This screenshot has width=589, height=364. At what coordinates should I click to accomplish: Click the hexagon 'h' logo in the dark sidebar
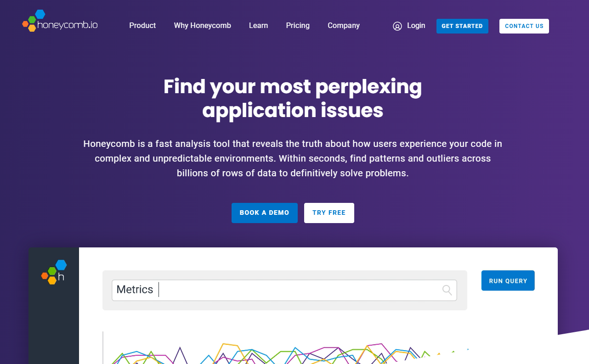click(54, 272)
